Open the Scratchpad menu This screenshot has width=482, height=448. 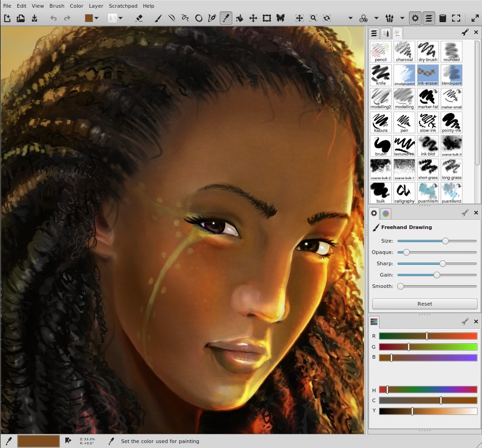tap(123, 6)
